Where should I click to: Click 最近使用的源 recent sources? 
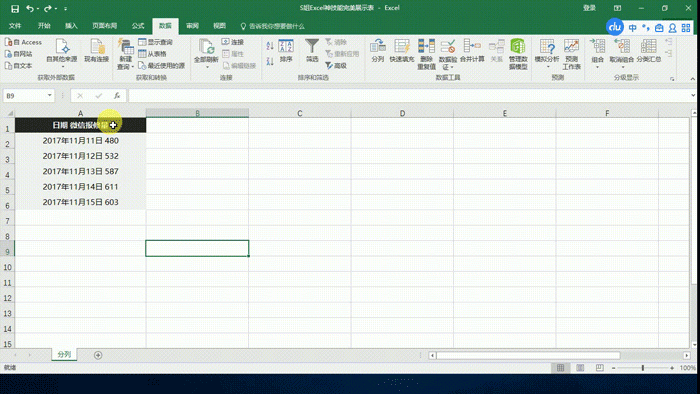161,66
